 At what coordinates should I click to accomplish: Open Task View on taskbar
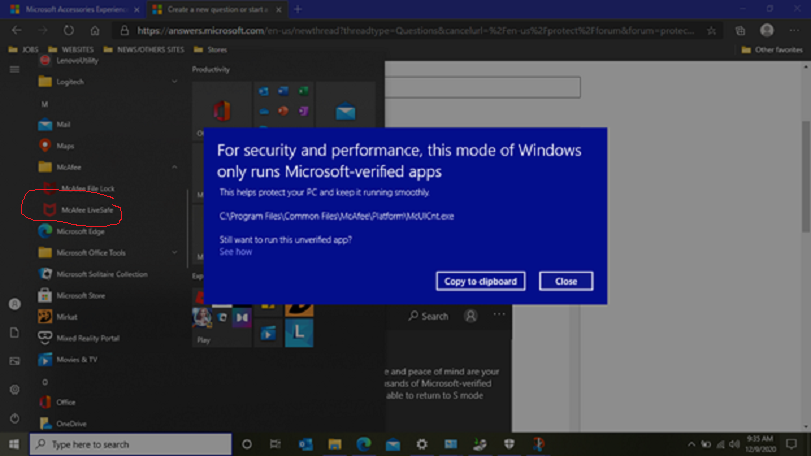[275, 444]
